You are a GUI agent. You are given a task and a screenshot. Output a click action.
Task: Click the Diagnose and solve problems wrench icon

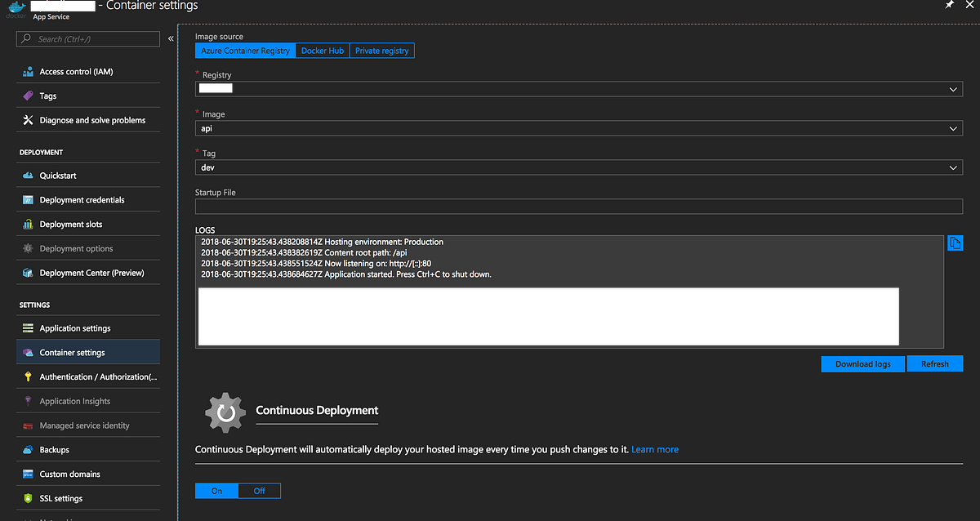(x=28, y=120)
